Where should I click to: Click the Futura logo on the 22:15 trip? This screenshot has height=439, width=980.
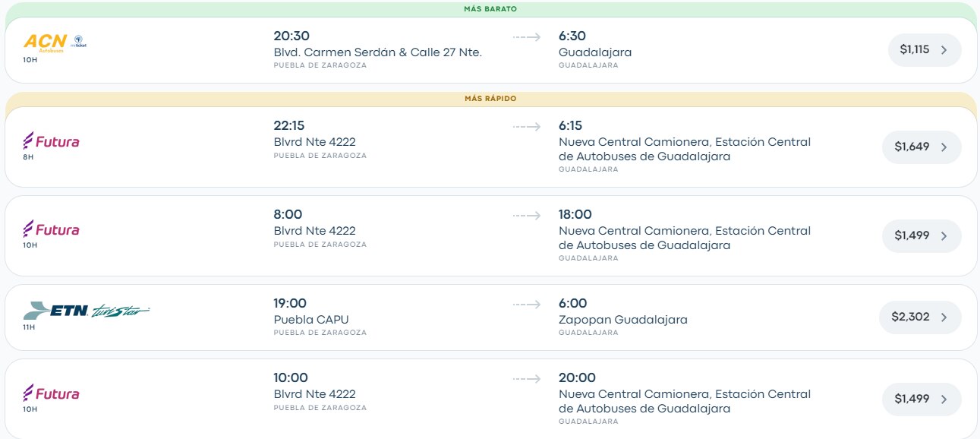[x=52, y=141]
